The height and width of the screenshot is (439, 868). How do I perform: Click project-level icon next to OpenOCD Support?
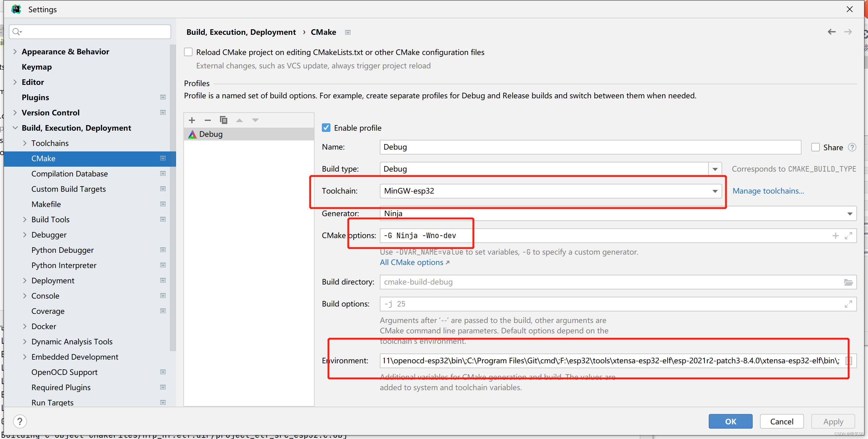163,372
